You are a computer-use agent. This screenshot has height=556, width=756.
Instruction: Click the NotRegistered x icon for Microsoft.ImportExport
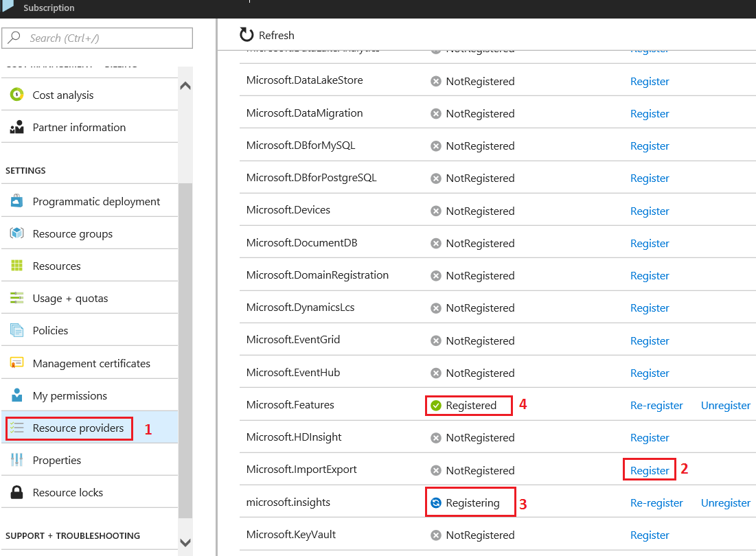pyautogui.click(x=436, y=470)
